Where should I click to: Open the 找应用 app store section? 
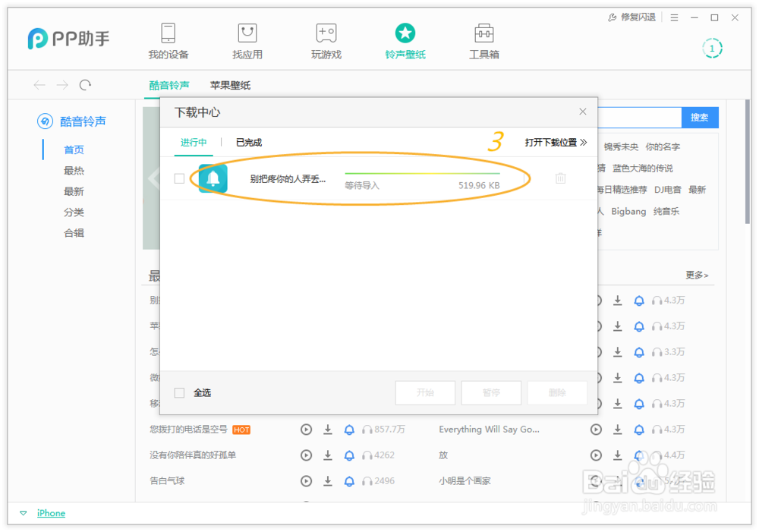[x=247, y=41]
